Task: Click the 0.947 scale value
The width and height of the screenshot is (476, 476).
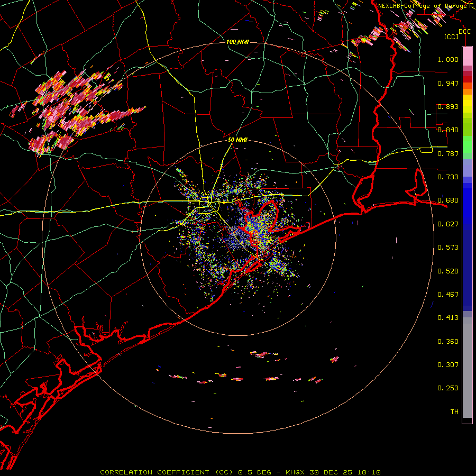Action: coord(448,83)
